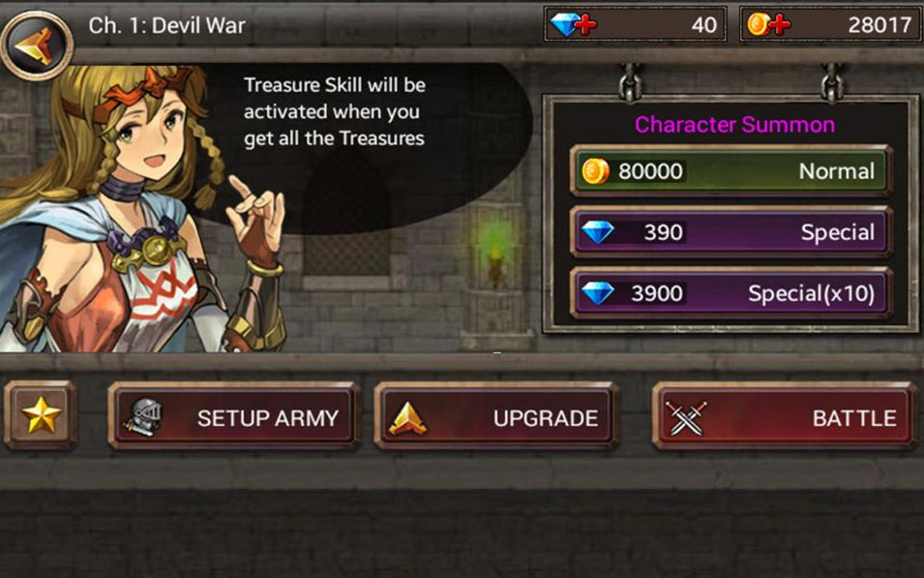The image size is (924, 578).
Task: Click the gold coin icon on Normal summon
Action: pyautogui.click(x=595, y=171)
